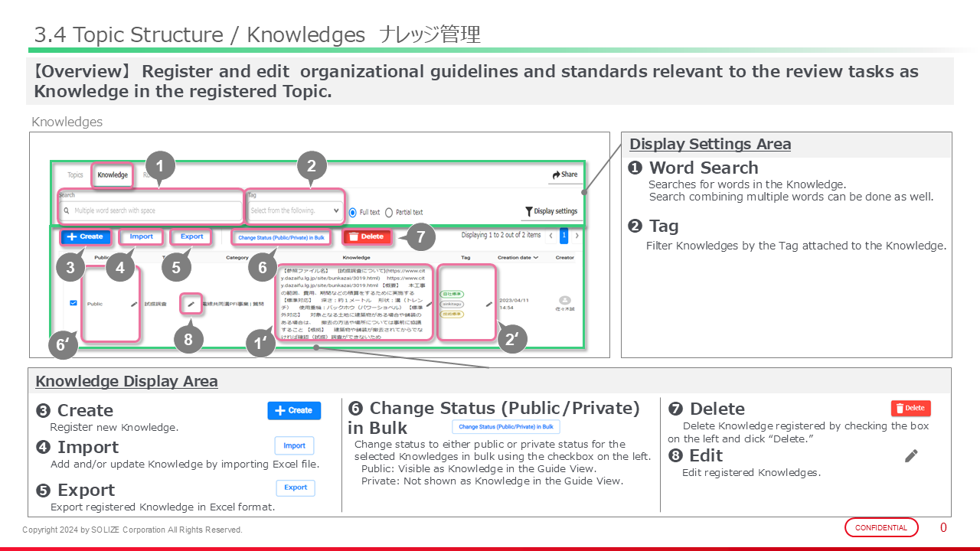Screen dimensions: 980x551
Task: Switch to the Topics tab
Action: [x=75, y=175]
